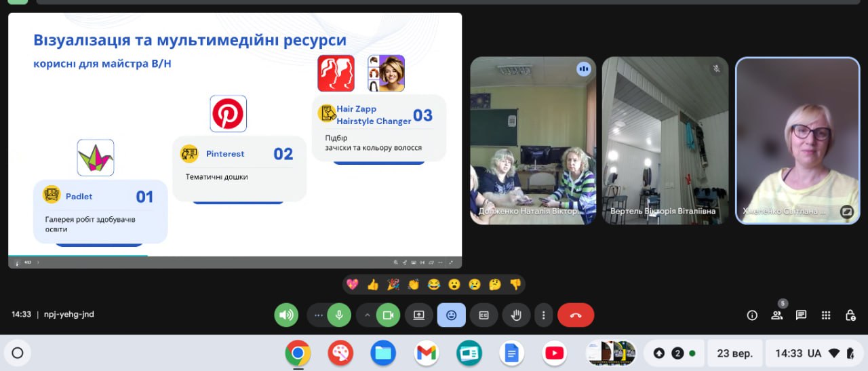Image resolution: width=868 pixels, height=371 pixels.
Task: Open the more options three-dot menu
Action: click(542, 315)
